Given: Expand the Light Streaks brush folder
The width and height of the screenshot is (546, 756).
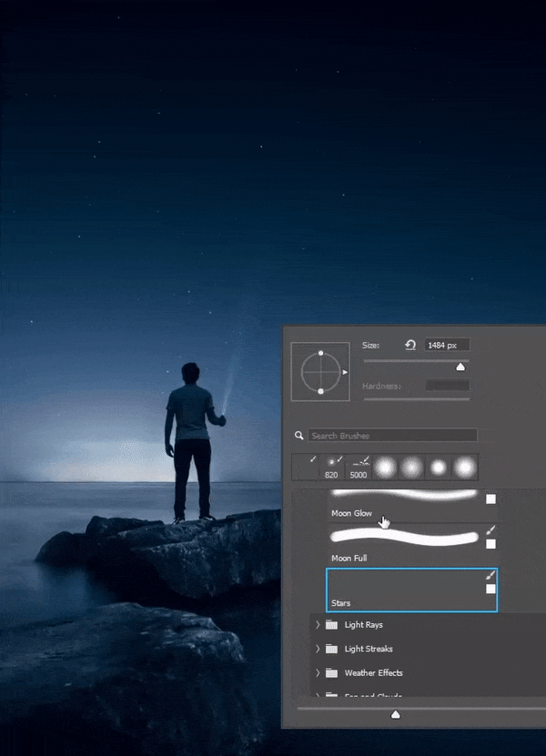Looking at the screenshot, I should [x=318, y=649].
